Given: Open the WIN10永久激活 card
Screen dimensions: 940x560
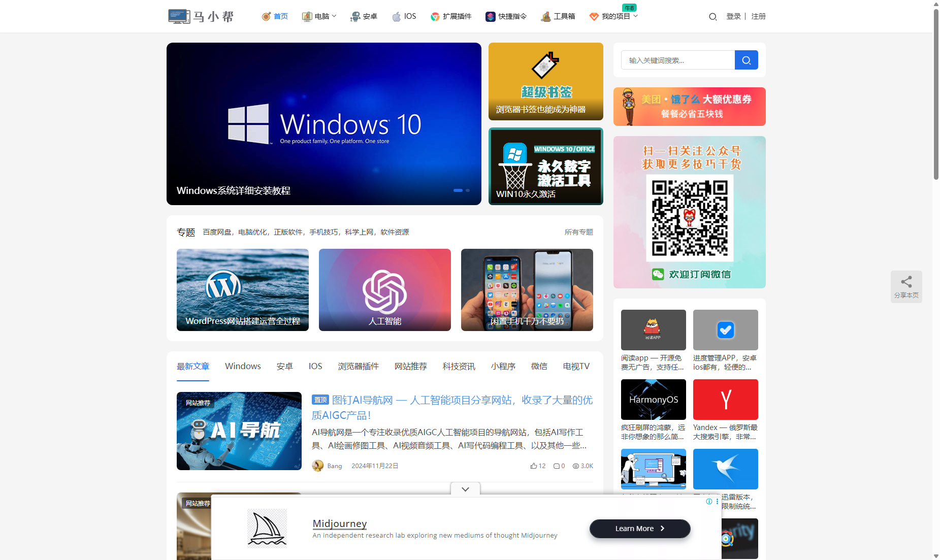Looking at the screenshot, I should point(546,166).
